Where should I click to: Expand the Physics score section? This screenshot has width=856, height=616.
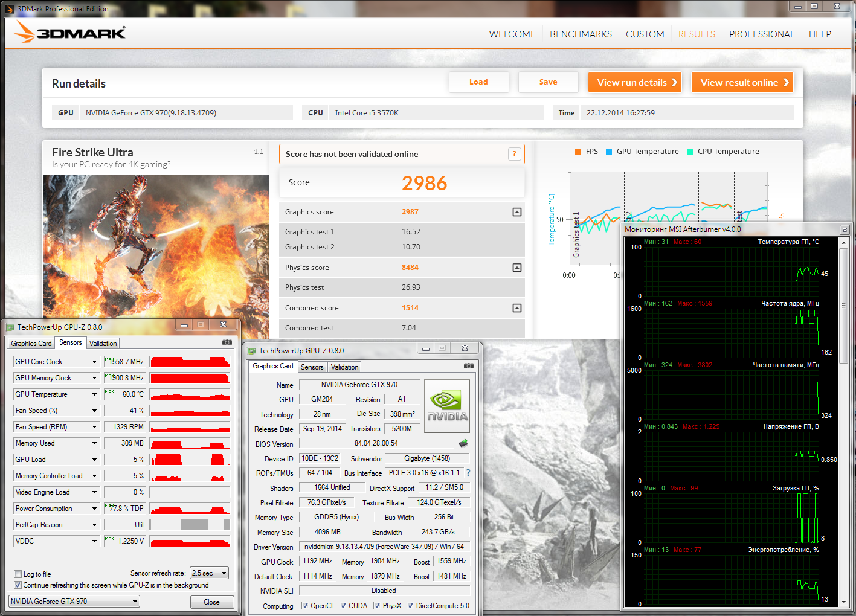click(517, 268)
